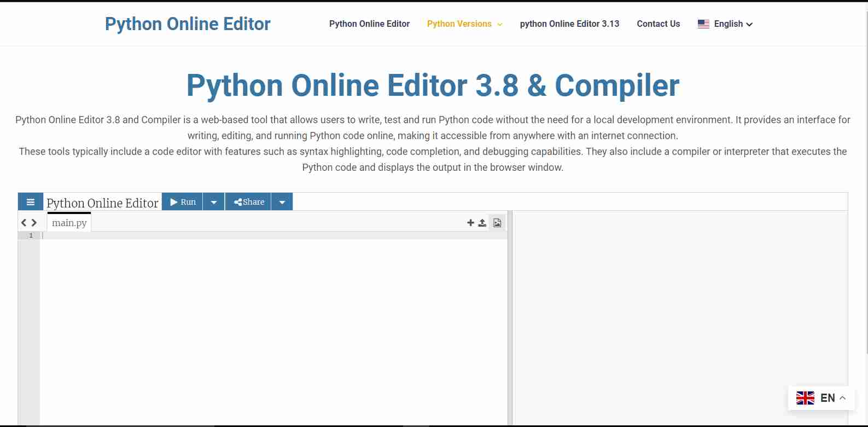The image size is (868, 427).
Task: Click into the code editor on line 1
Action: point(273,235)
